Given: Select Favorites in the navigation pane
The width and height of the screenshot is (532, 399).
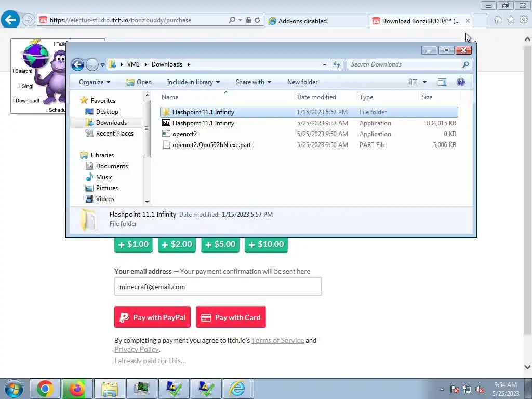Looking at the screenshot, I should (x=103, y=101).
